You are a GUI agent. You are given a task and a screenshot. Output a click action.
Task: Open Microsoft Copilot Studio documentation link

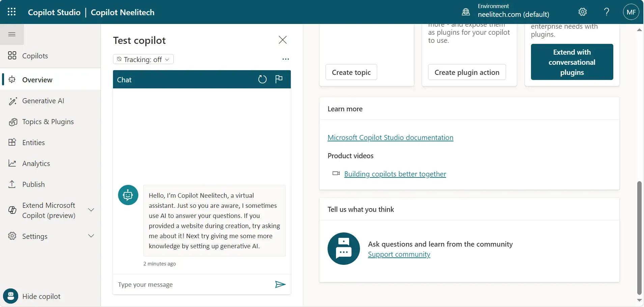point(390,137)
